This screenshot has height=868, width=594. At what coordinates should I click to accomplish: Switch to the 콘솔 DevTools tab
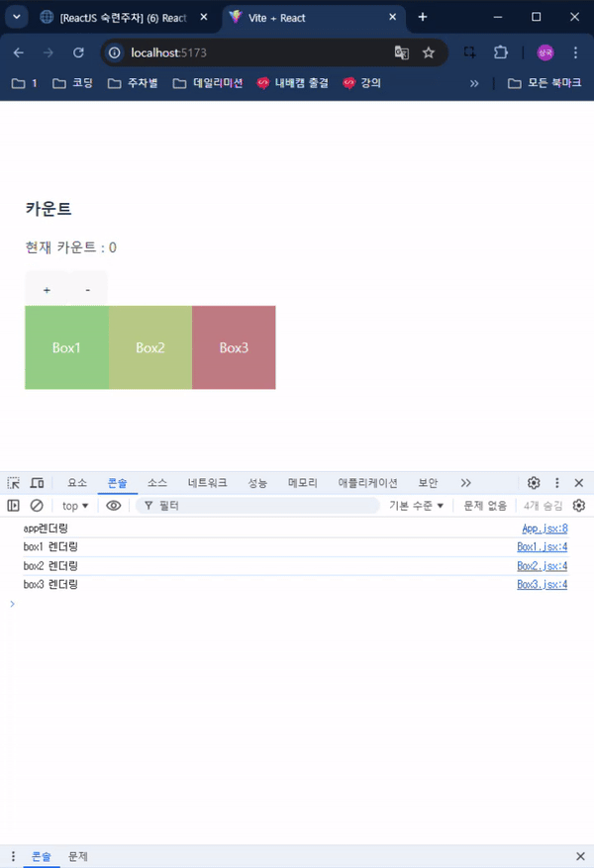tap(118, 483)
